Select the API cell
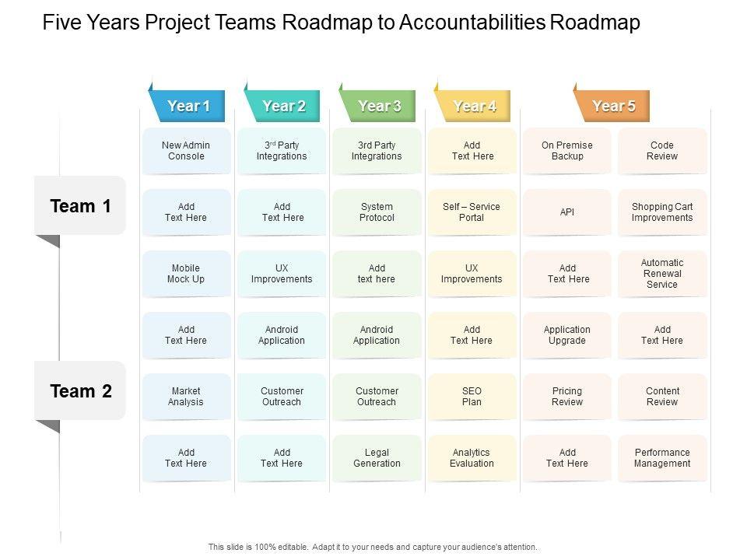 [x=567, y=212]
